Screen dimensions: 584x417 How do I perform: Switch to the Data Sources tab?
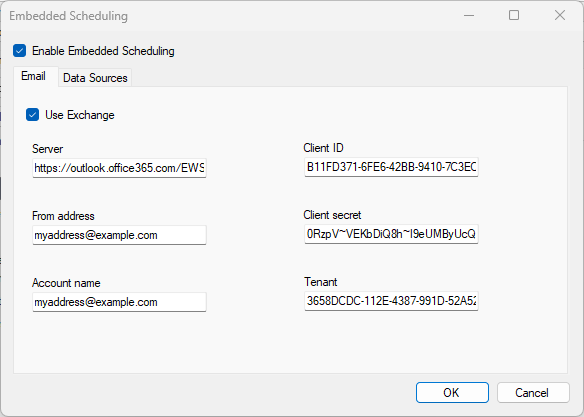coord(95,78)
